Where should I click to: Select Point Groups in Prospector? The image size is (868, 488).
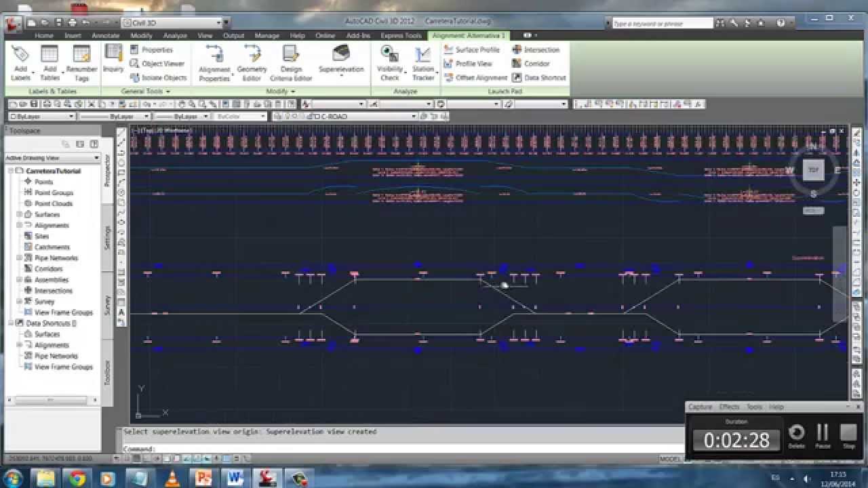pos(54,193)
